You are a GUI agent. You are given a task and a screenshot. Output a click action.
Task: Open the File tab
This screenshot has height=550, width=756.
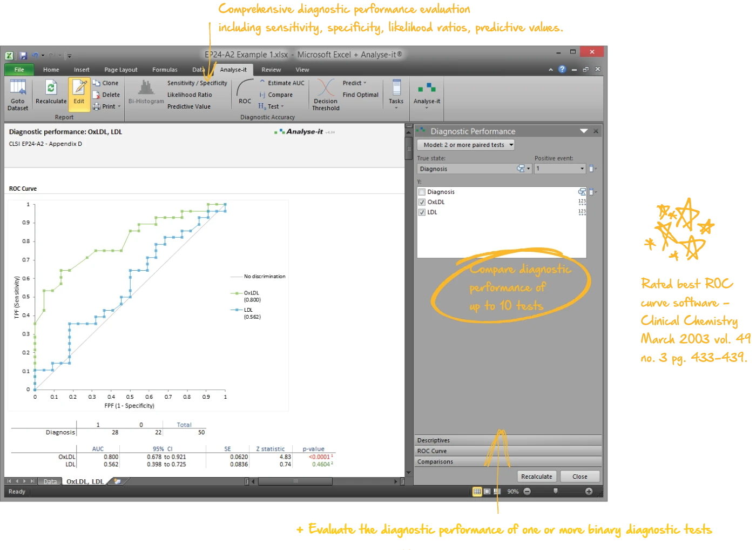(19, 70)
